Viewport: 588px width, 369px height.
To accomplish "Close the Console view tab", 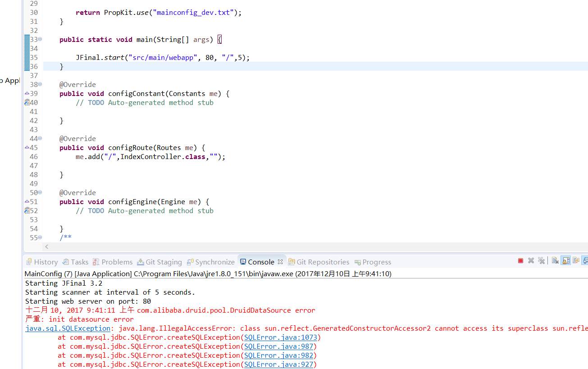I will coord(280,262).
